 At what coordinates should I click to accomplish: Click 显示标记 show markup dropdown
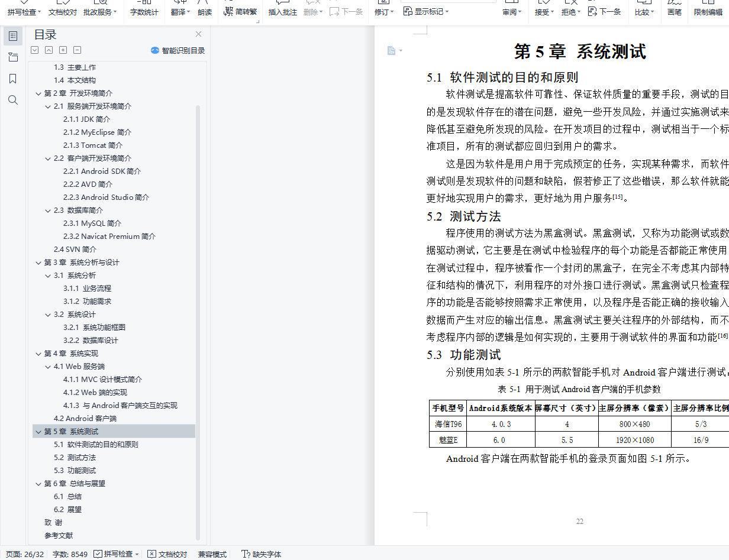coord(426,11)
